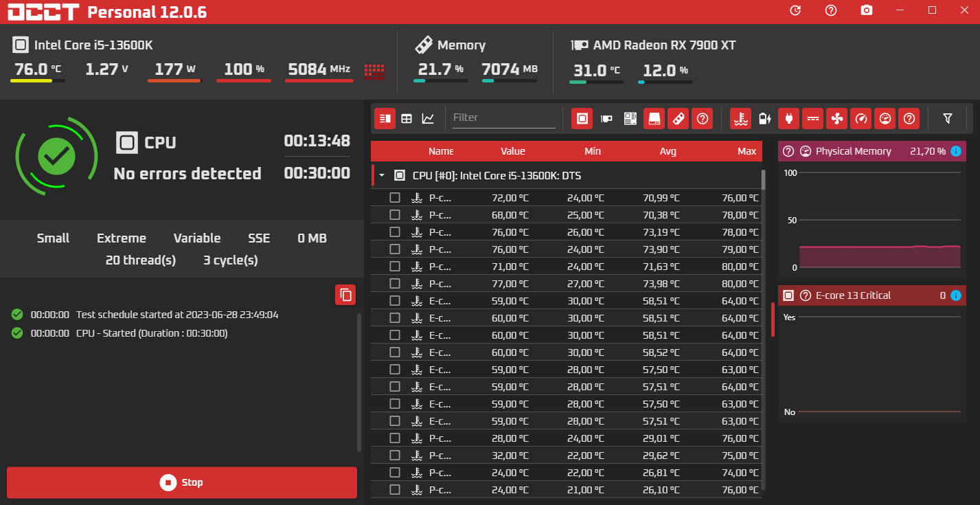Toggle the power plug sensor filter

(x=788, y=118)
